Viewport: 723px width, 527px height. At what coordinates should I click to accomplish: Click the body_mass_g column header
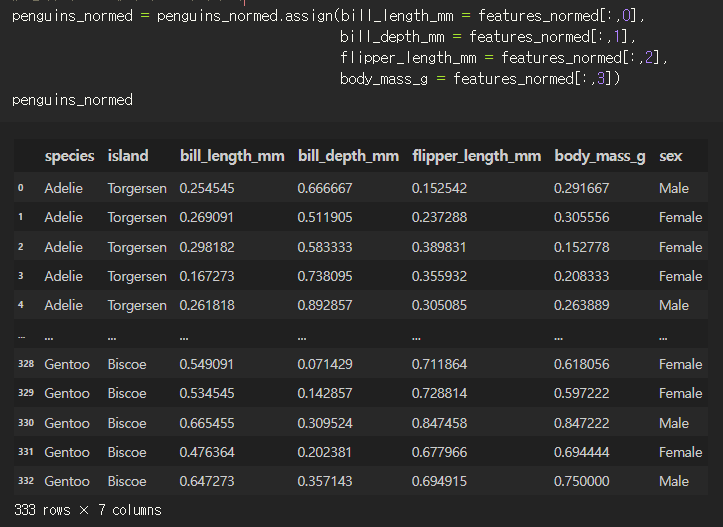tap(600, 156)
